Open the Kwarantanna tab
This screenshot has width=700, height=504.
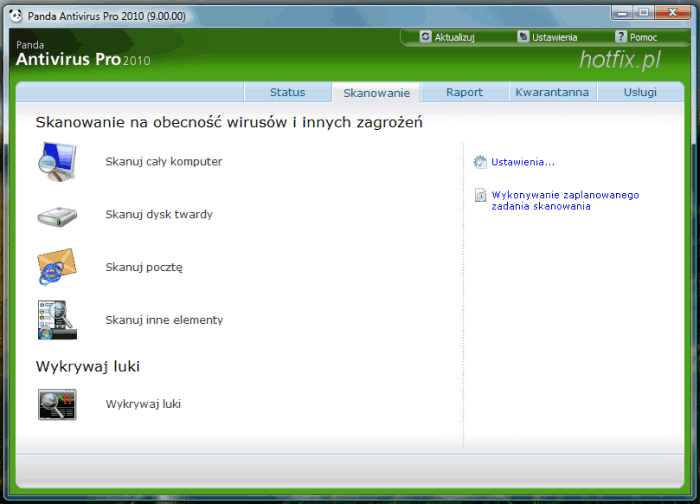(x=551, y=93)
